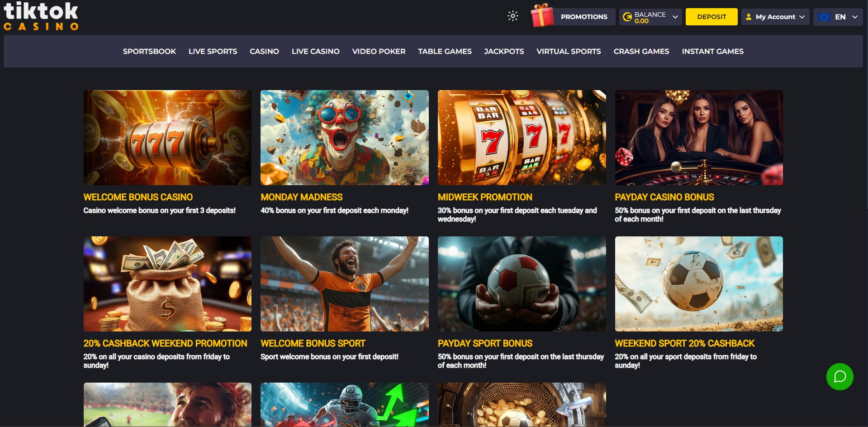Open the Payday Sport Bonus ball-in-hands image

click(522, 283)
